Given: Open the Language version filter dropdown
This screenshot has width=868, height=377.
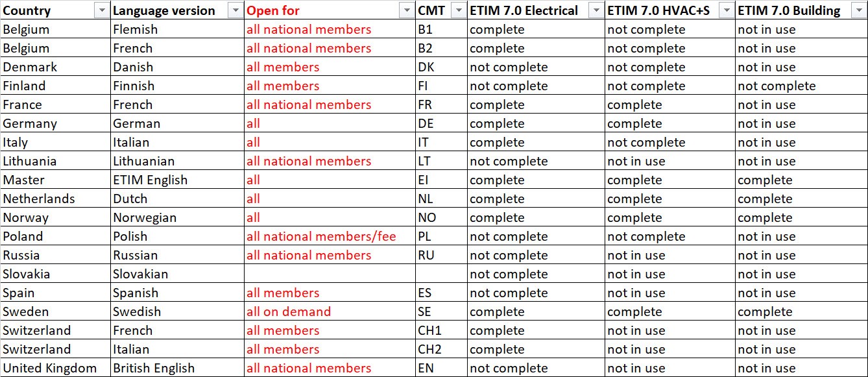Looking at the screenshot, I should [235, 10].
